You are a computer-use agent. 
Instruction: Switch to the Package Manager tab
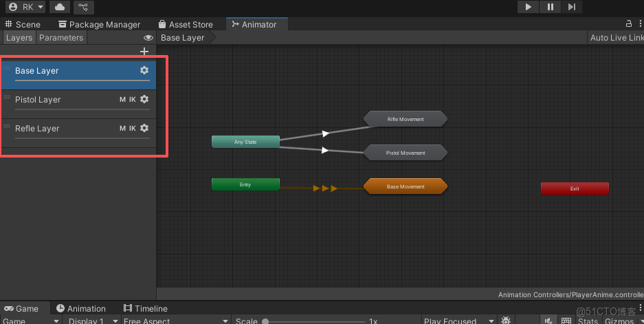100,24
